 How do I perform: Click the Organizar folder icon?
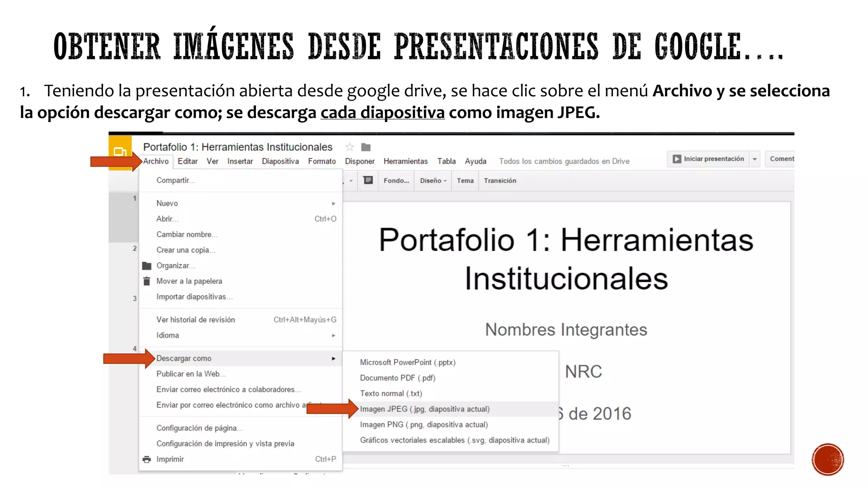click(x=147, y=266)
